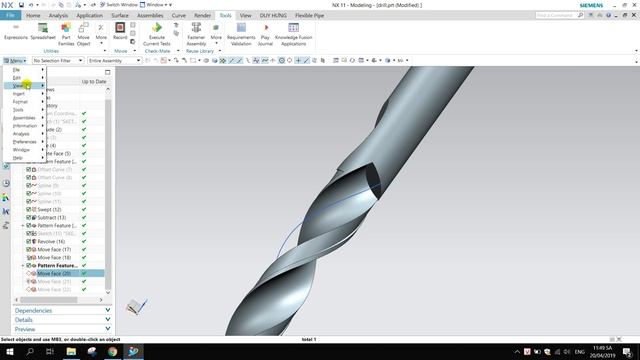This screenshot has width=640, height=360.
Task: Click the search magnifier in Find a Command
Action: click(580, 15)
